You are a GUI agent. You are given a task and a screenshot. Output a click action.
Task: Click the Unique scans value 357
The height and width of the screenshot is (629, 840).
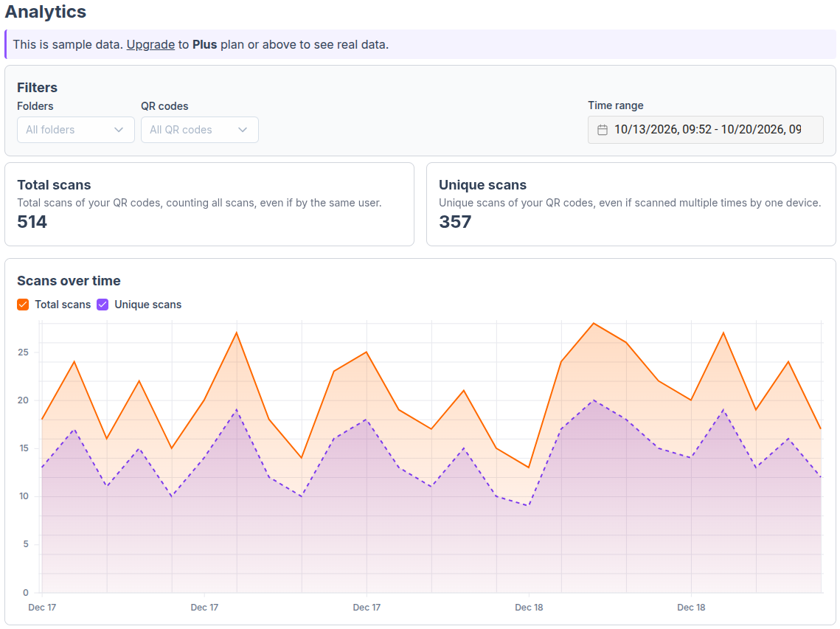(455, 222)
